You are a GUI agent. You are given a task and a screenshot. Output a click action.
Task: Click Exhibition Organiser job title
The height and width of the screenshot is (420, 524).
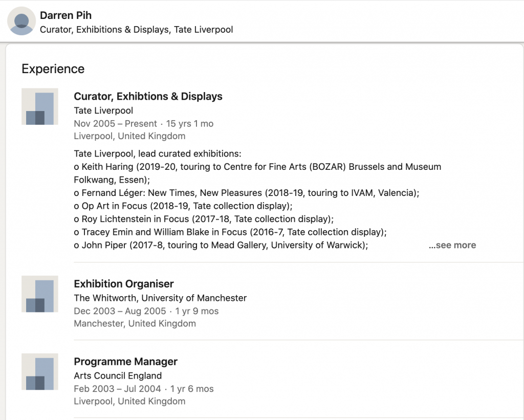(124, 284)
